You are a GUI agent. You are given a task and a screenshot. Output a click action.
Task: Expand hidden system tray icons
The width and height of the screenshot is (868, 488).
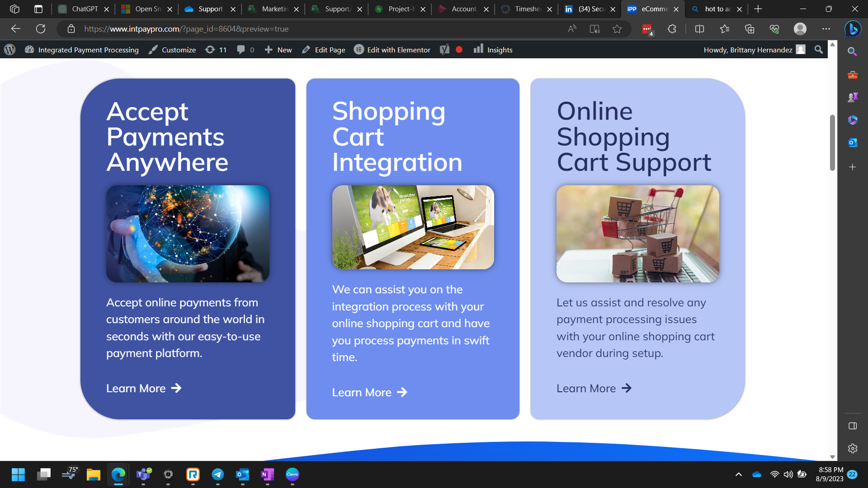coord(739,475)
